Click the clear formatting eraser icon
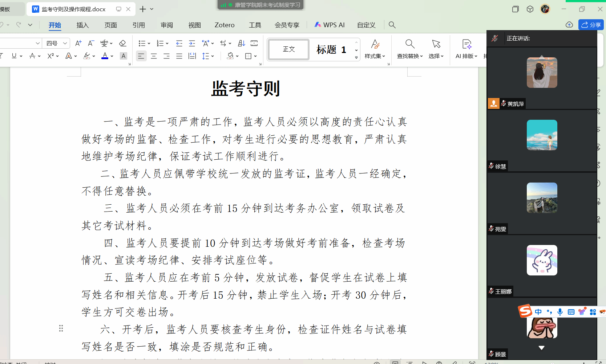This screenshot has width=606, height=364. point(122,44)
